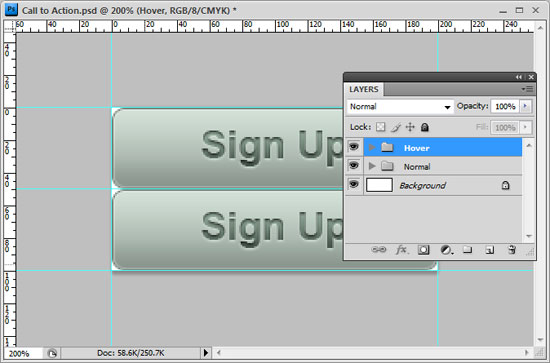Click the top Sign Up button artwork

pyautogui.click(x=228, y=148)
